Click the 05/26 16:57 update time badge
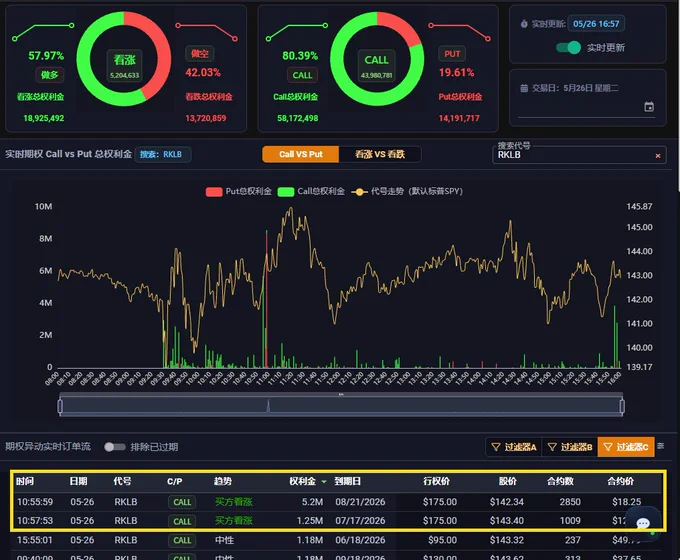This screenshot has width=680, height=560. [596, 24]
